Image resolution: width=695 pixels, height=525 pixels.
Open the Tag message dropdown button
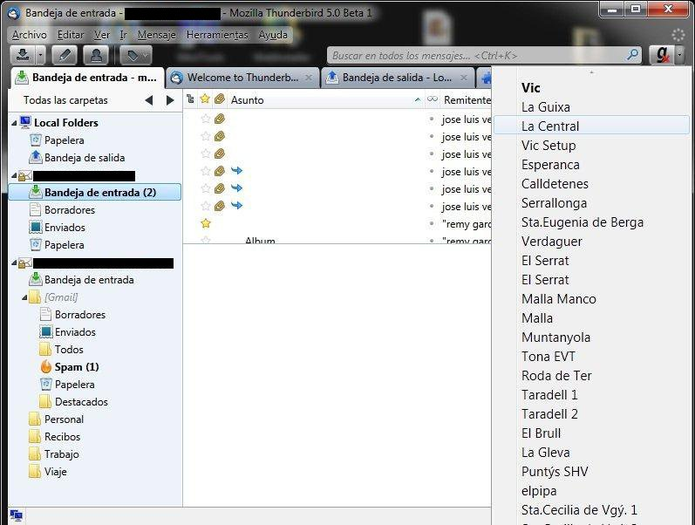[x=137, y=55]
